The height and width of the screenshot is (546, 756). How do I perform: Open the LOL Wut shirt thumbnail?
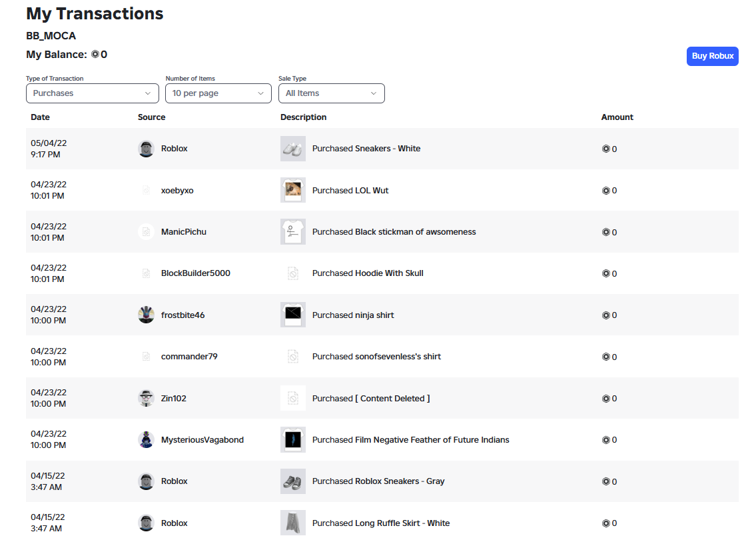[292, 190]
